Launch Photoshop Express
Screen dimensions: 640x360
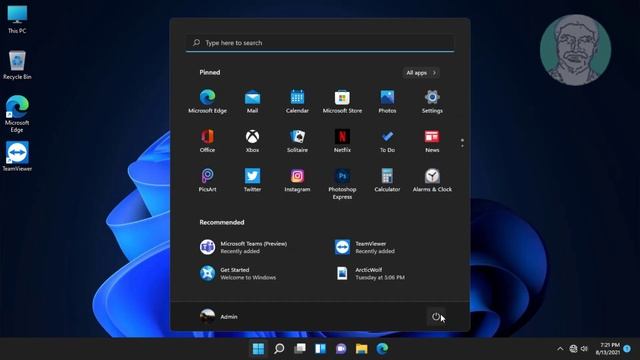(x=342, y=183)
